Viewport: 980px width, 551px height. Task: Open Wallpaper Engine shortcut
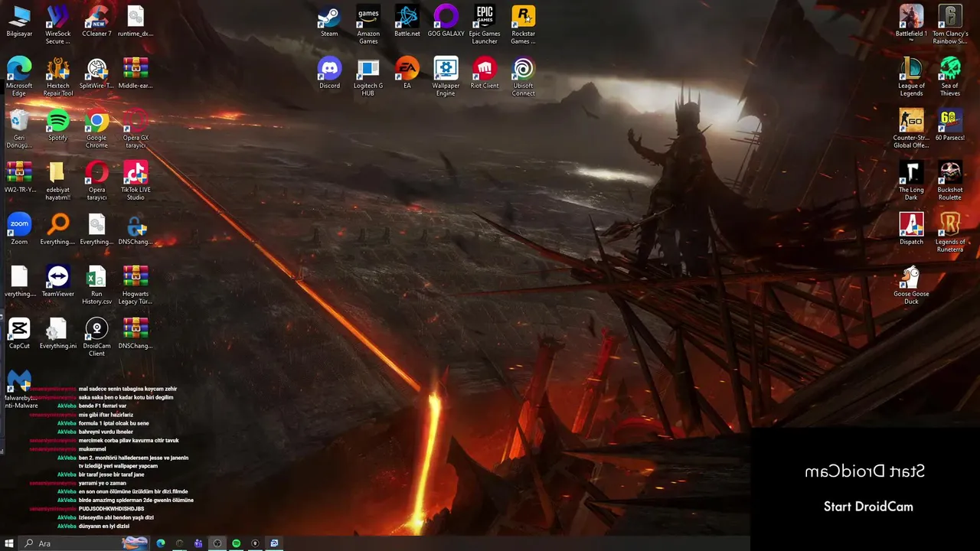(x=446, y=77)
